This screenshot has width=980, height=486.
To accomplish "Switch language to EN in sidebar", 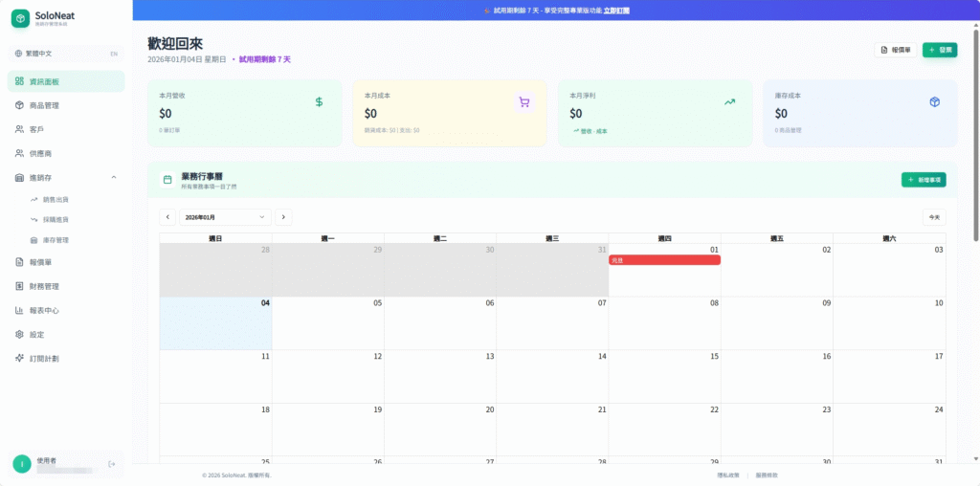I will (x=114, y=54).
